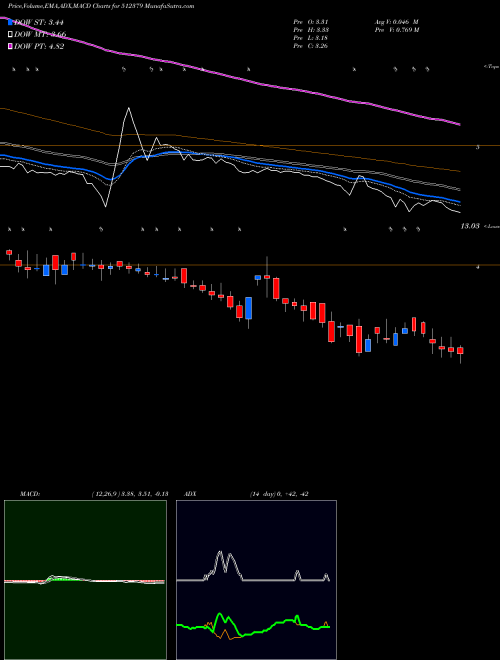Click the MACD (12,26,9) parameter values
Viewport: 500px width, 660px height.
[130, 494]
